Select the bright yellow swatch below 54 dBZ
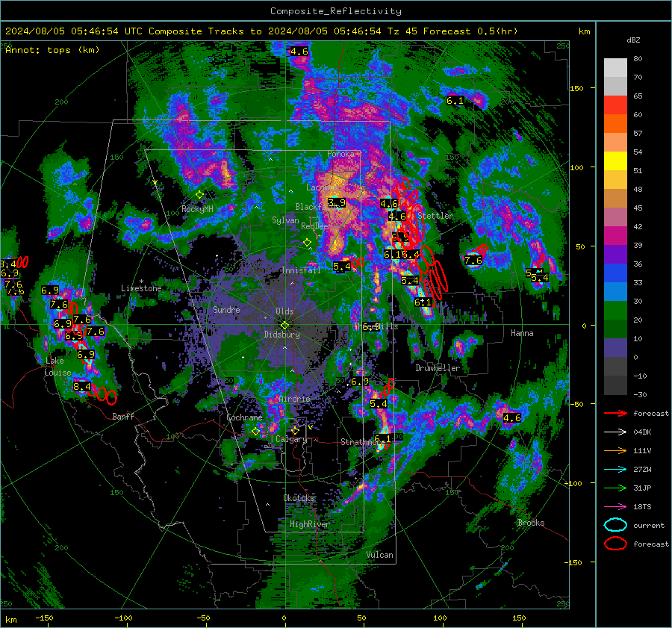Screen dimensions: 672x628 [x=615, y=161]
